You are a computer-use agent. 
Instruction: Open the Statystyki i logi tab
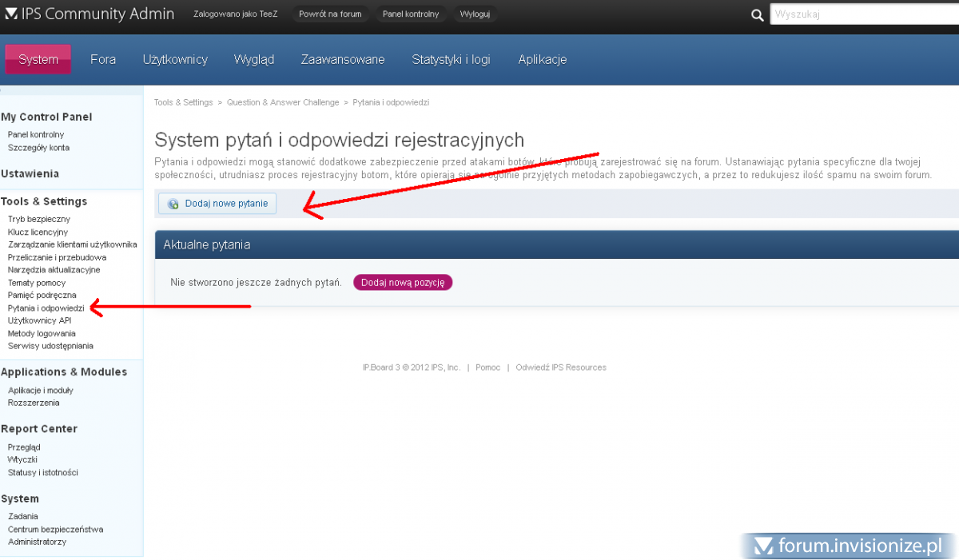pos(451,59)
